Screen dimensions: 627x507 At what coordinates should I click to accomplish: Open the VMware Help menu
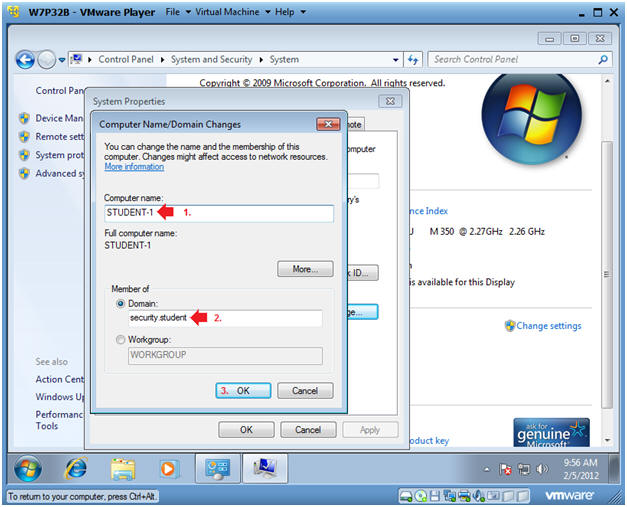tap(290, 12)
